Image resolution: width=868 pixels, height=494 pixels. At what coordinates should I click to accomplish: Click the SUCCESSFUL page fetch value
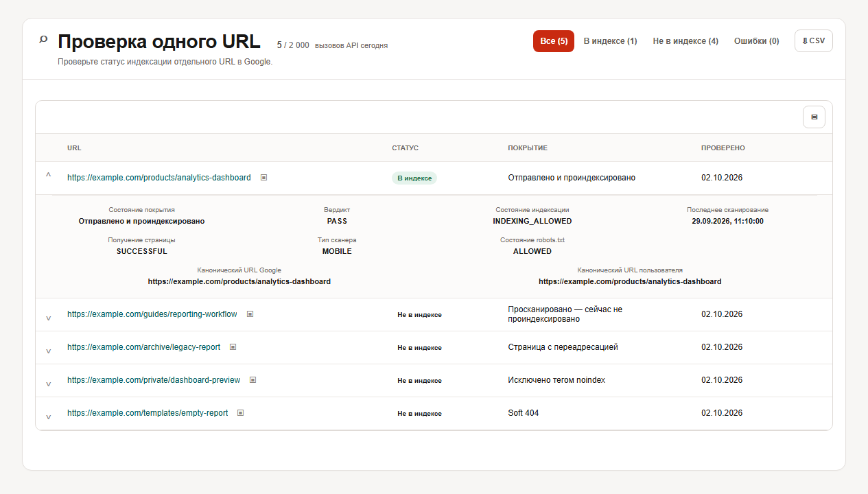tap(142, 251)
